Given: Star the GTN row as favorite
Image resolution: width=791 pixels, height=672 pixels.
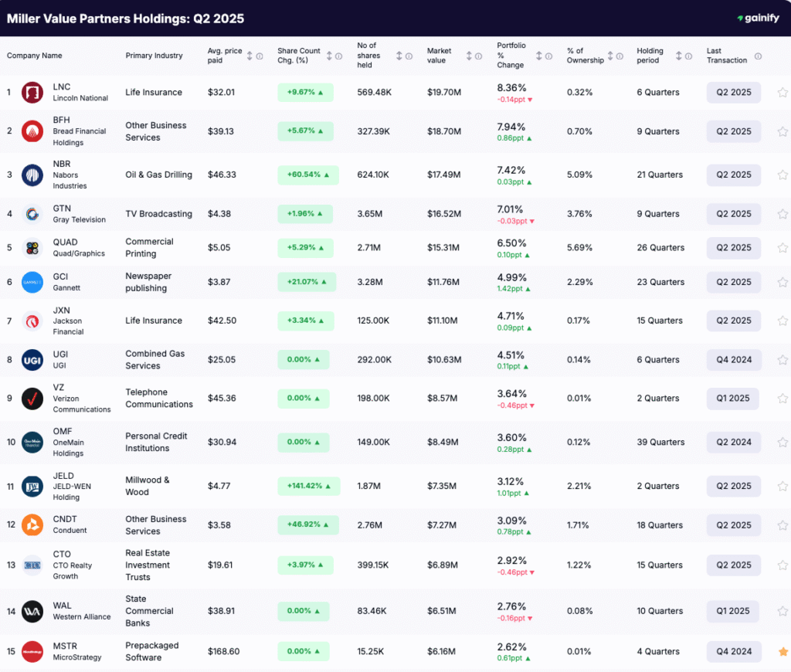Looking at the screenshot, I should 783,214.
